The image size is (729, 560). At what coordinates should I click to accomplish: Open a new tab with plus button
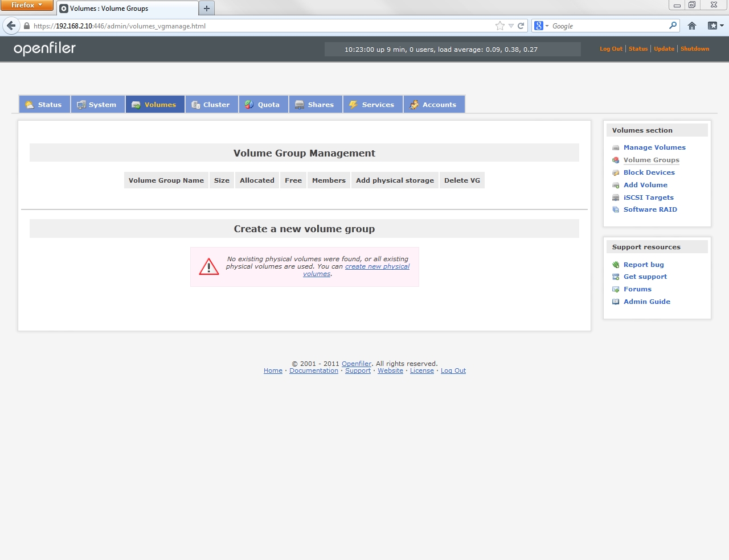tap(207, 9)
